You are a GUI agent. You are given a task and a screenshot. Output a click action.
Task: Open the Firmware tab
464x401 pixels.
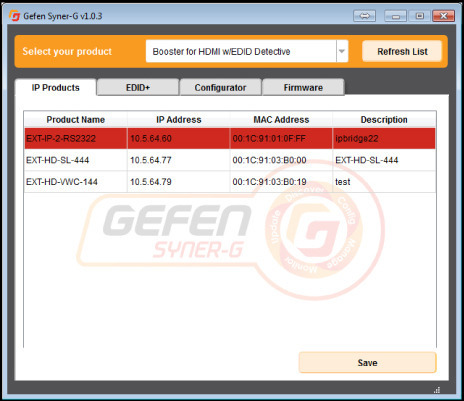coord(303,88)
